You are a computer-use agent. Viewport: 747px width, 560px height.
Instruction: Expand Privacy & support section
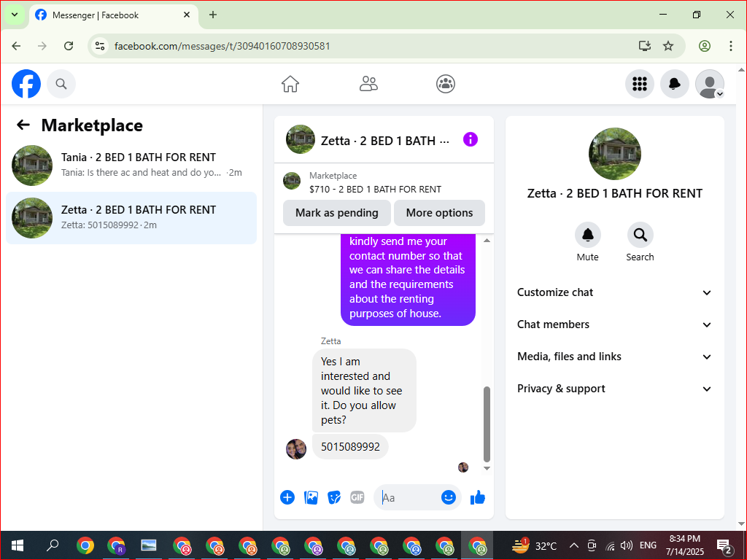(614, 389)
